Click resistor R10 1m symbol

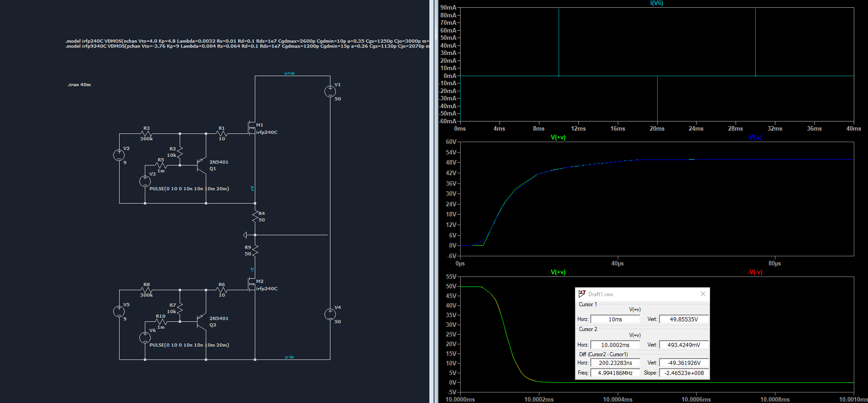click(x=161, y=321)
